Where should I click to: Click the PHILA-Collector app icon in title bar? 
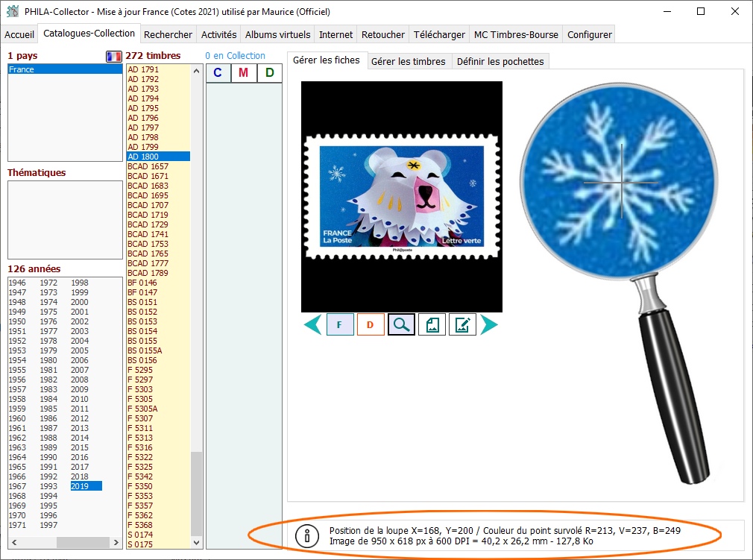coord(13,11)
